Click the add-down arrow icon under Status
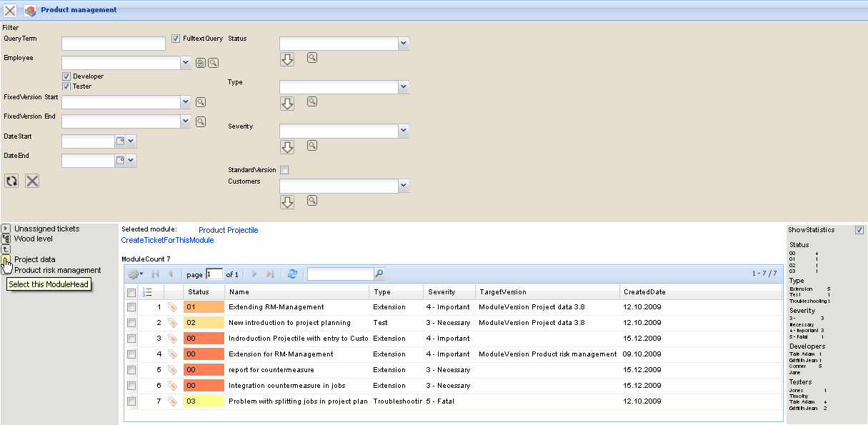This screenshot has height=425, width=868. coord(287,59)
